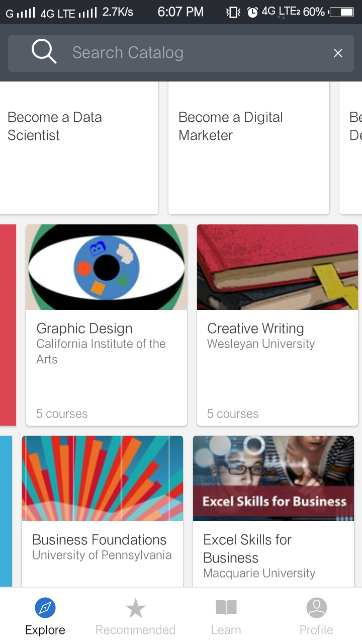Open Recommended via the star icon
Viewport: 362px width, 644px height.
pyautogui.click(x=135, y=609)
